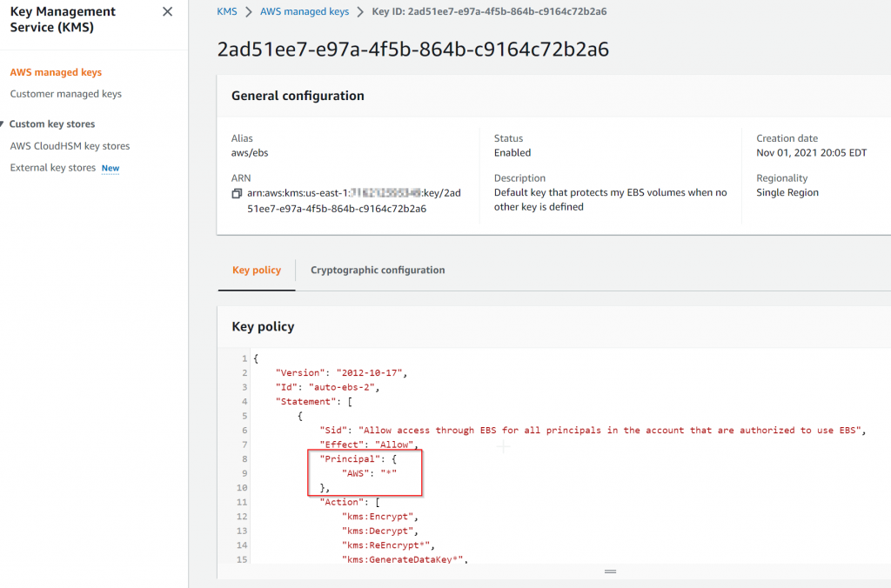Click the key description text
The height and width of the screenshot is (588, 891).
pos(610,199)
